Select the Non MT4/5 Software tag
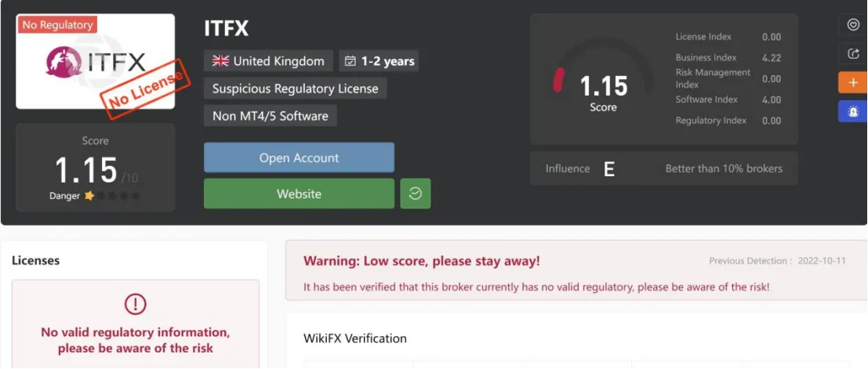 click(x=271, y=116)
